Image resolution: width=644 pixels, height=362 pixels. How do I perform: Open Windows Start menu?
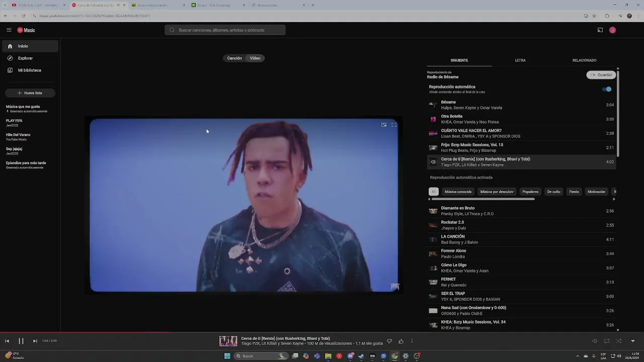[227, 356]
